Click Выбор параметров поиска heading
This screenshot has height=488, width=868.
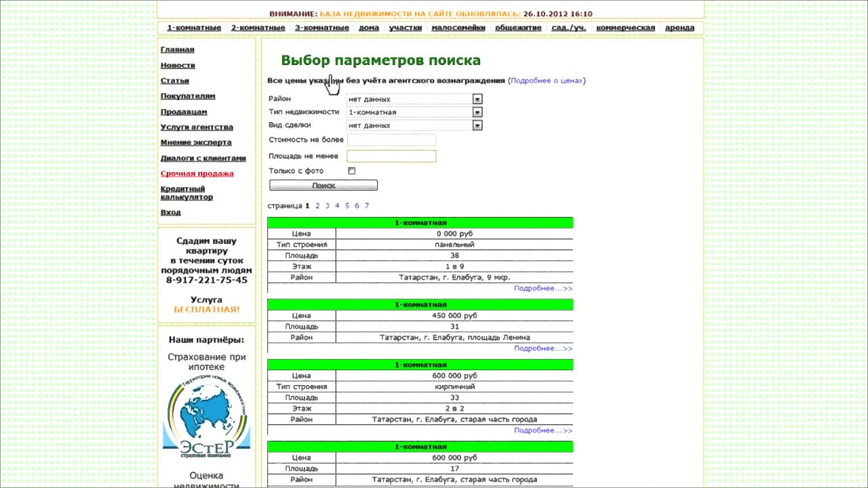380,60
